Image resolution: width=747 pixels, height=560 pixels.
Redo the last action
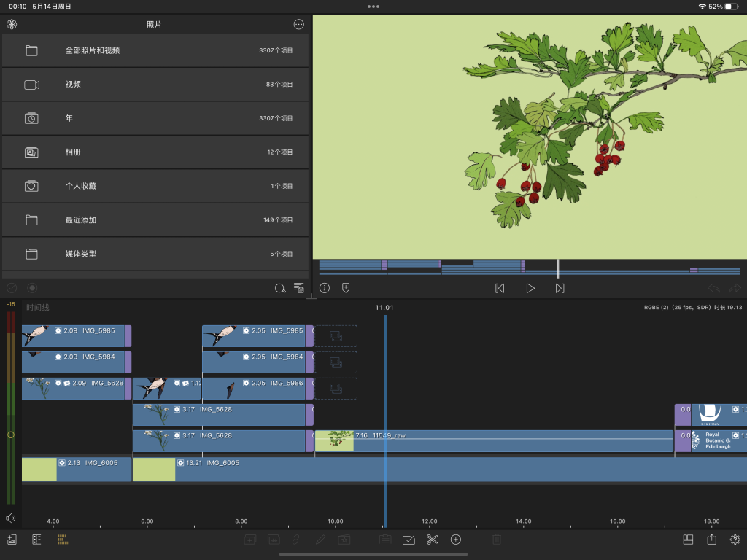pyautogui.click(x=735, y=288)
